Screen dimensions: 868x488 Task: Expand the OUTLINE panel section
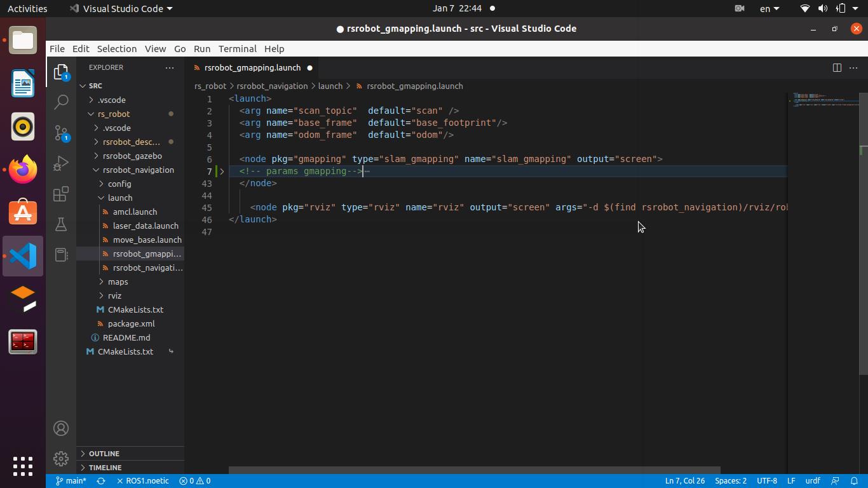point(104,454)
